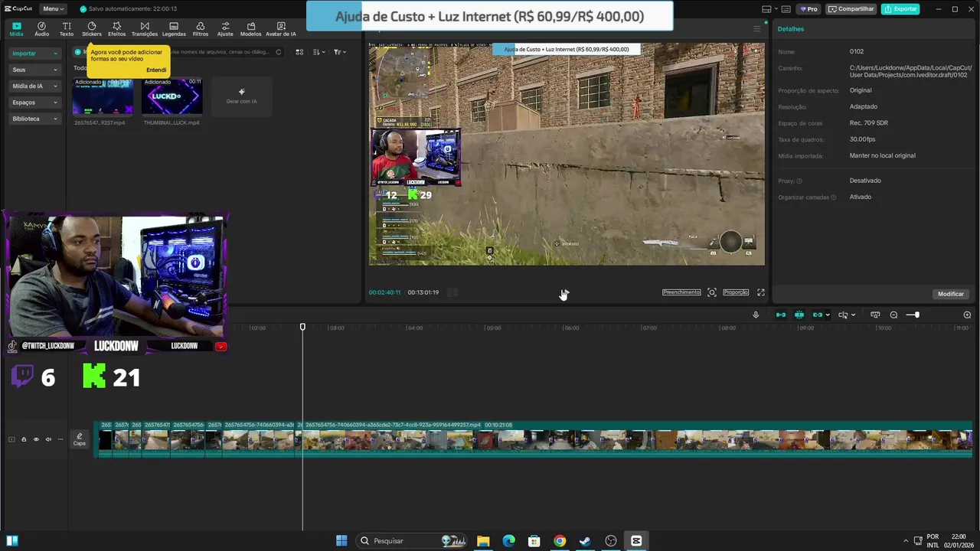Image resolution: width=980 pixels, height=551 pixels.
Task: Click the Proporção button
Action: pos(736,292)
